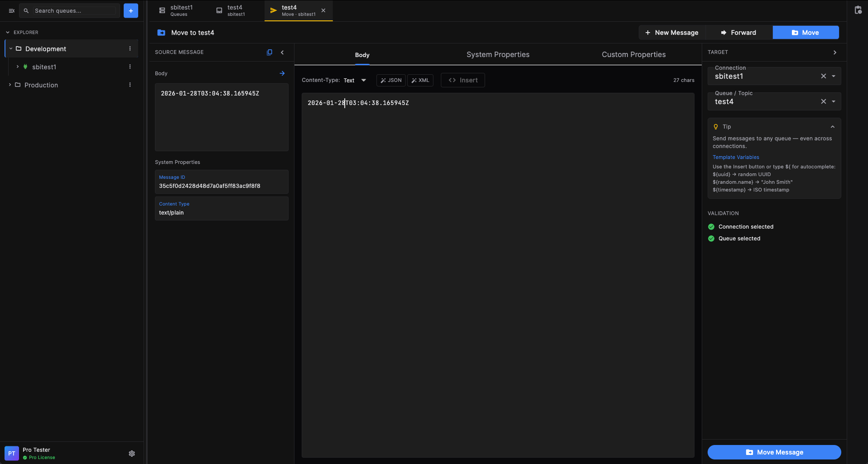Viewport: 868px width, 464px height.
Task: Switch to the System Properties tab
Action: pyautogui.click(x=497, y=54)
